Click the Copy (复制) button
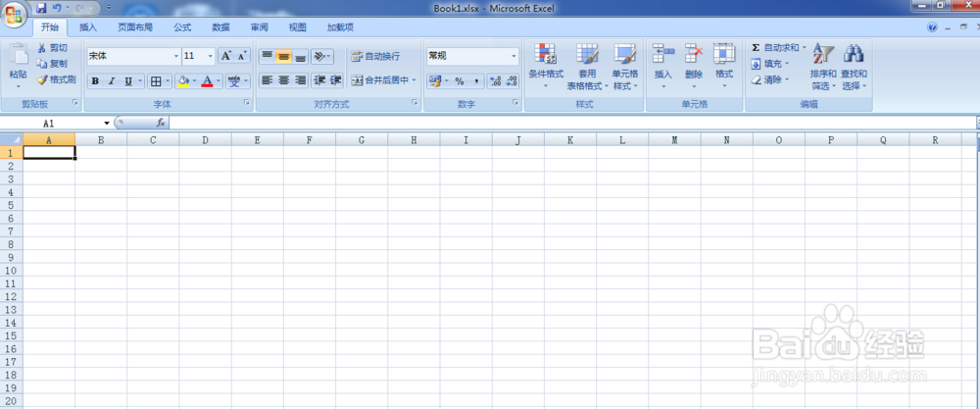This screenshot has width=980, height=409. click(52, 64)
